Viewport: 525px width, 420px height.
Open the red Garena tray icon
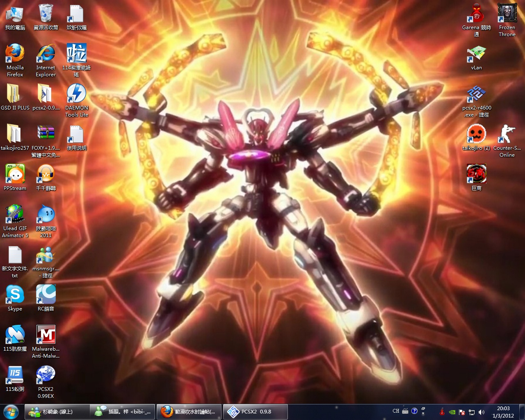click(x=442, y=412)
